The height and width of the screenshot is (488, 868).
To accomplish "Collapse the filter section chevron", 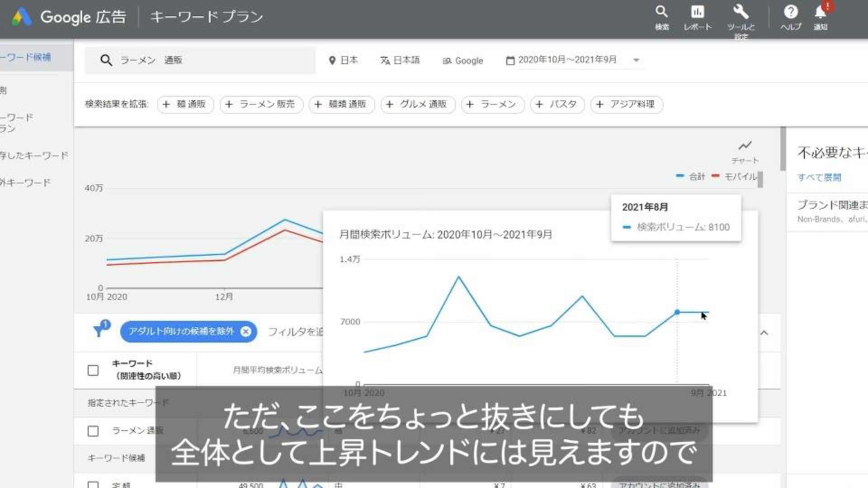I will [x=764, y=333].
